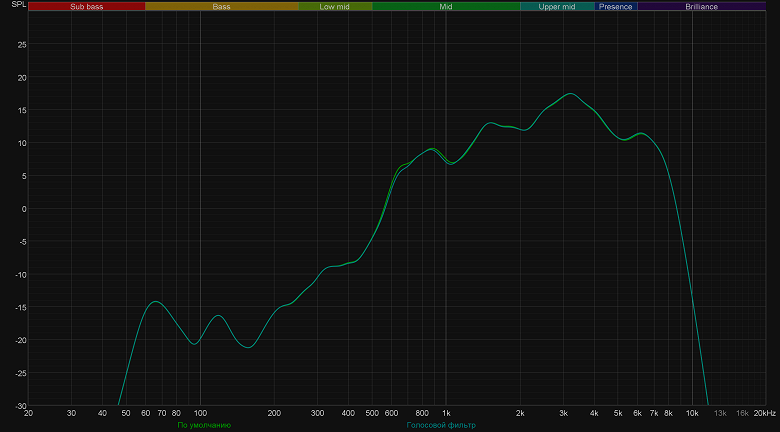780x432 pixels.
Task: Click the 500 Hz axis label
Action: coord(372,414)
